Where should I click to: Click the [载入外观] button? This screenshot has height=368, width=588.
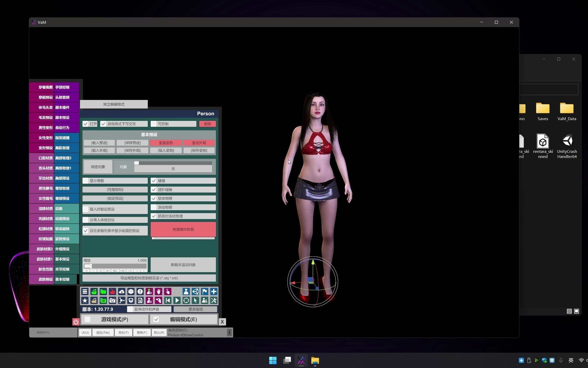point(99,151)
